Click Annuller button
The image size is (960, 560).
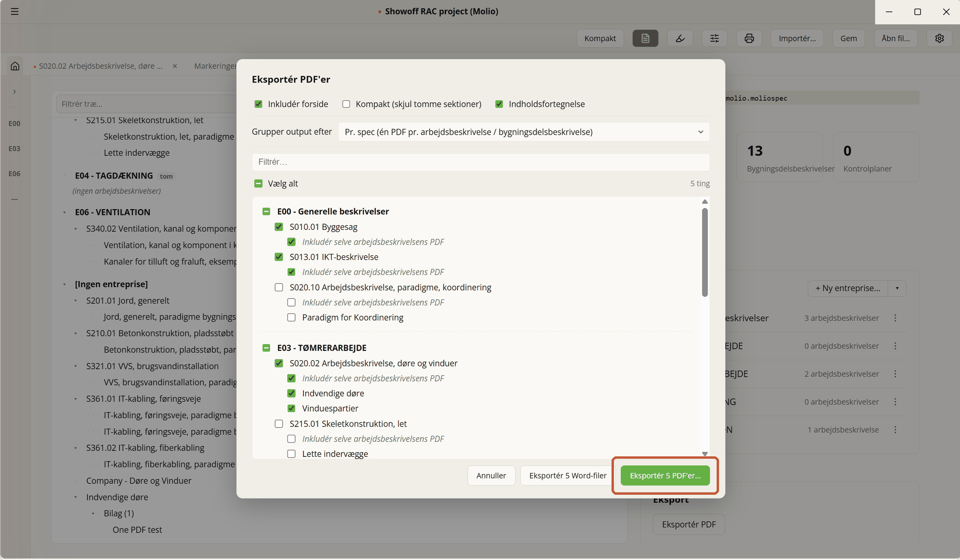491,476
